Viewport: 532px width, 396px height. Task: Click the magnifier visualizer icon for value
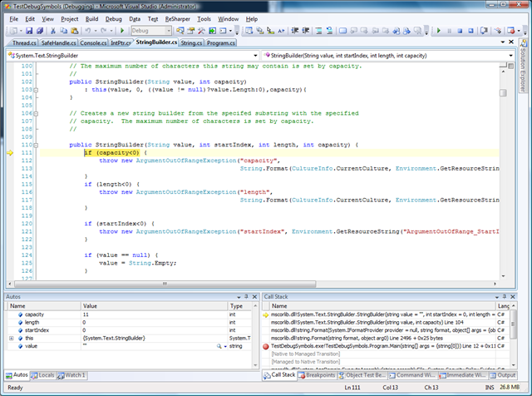[x=219, y=345]
